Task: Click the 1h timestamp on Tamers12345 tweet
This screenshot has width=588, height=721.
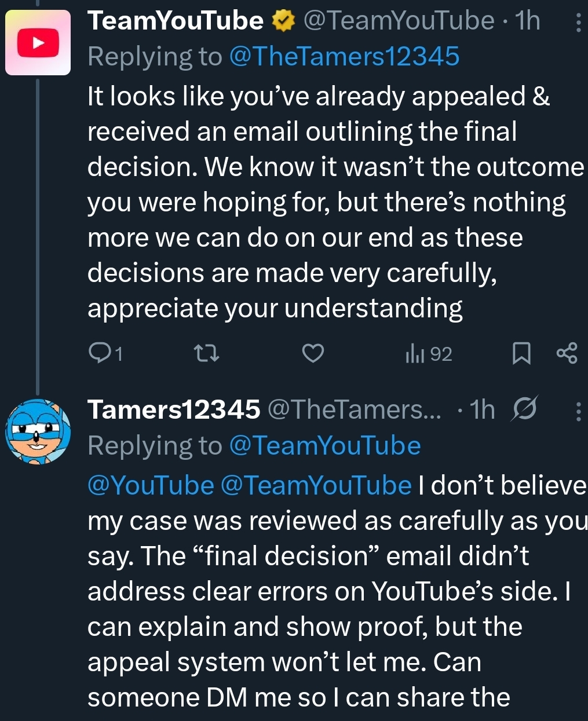Action: tap(483, 410)
